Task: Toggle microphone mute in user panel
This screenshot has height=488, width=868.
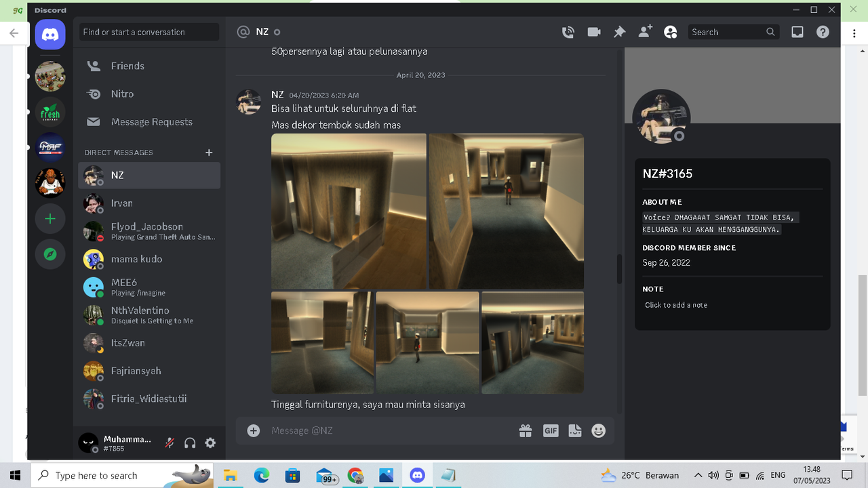Action: [170, 443]
